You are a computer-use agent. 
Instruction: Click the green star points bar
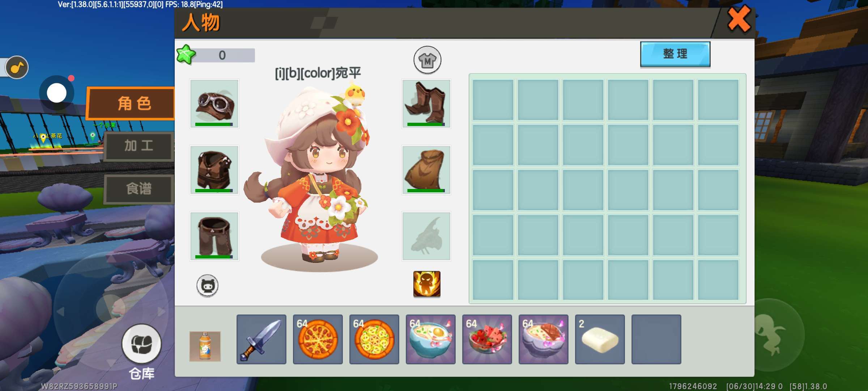[216, 55]
